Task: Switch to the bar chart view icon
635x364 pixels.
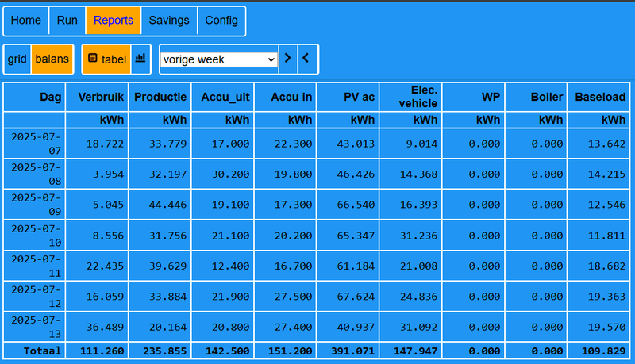Action: pos(140,59)
